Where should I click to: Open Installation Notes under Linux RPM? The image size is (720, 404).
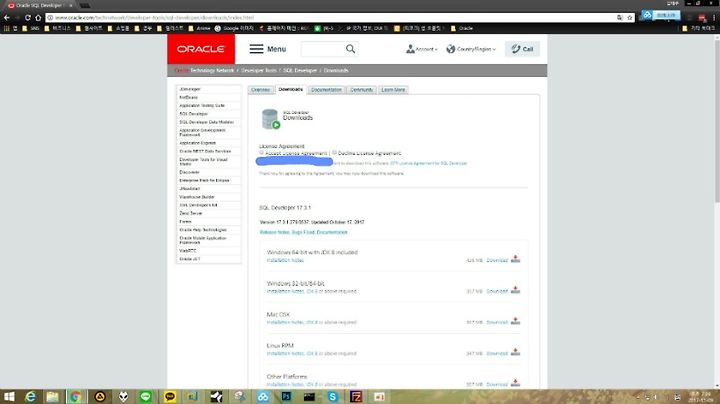285,354
